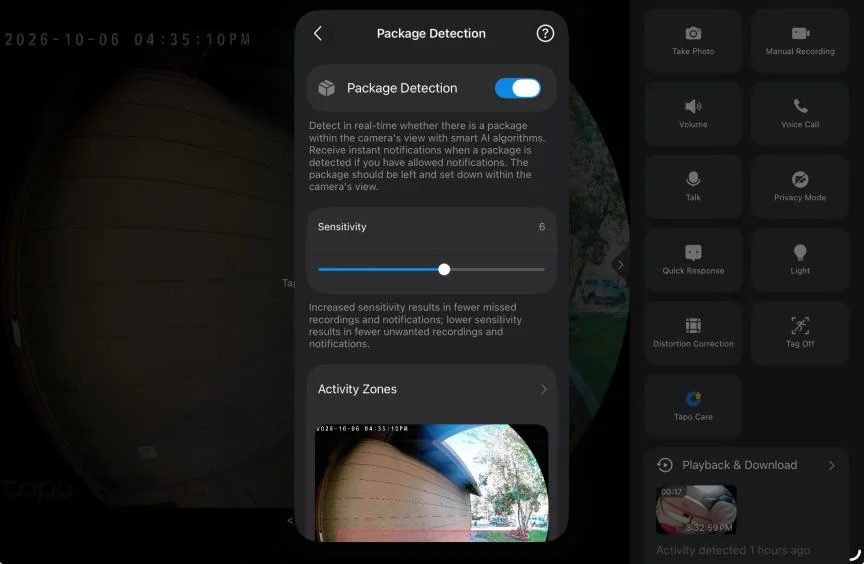Play the 3:32:59 PM recorded clip
Viewport: 864px width, 564px height.
[696, 509]
